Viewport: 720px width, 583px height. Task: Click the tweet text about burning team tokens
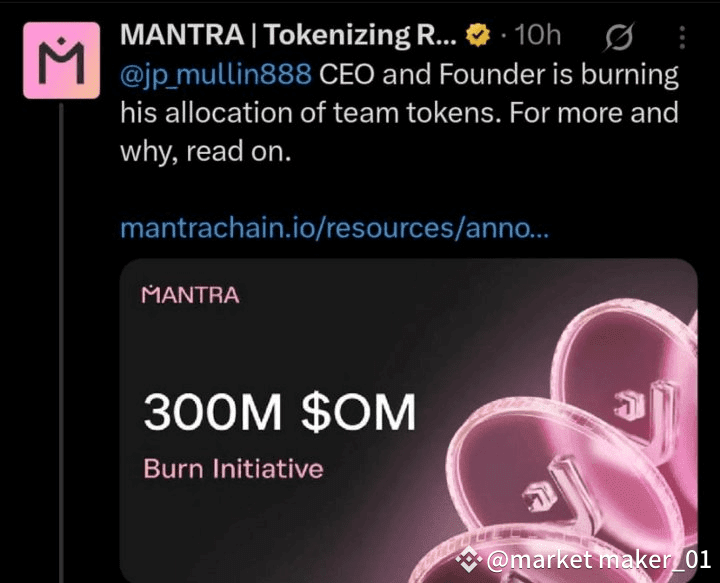pyautogui.click(x=400, y=112)
